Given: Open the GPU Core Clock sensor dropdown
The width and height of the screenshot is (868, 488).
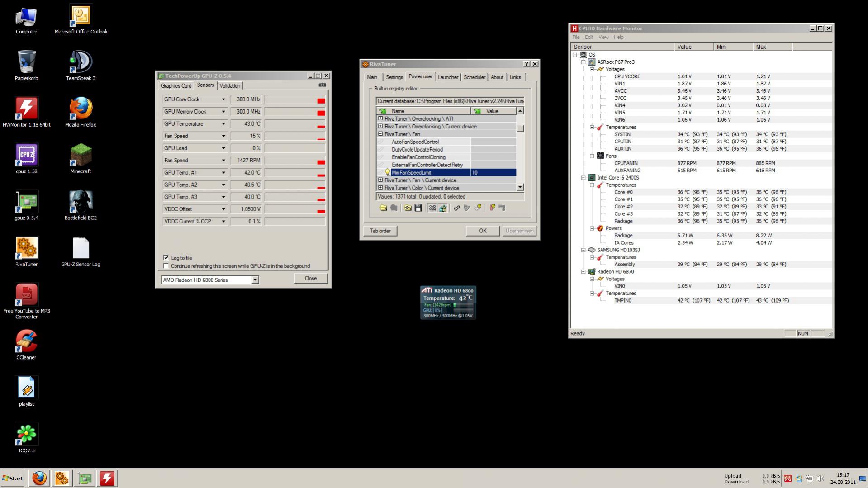Looking at the screenshot, I should tap(223, 99).
